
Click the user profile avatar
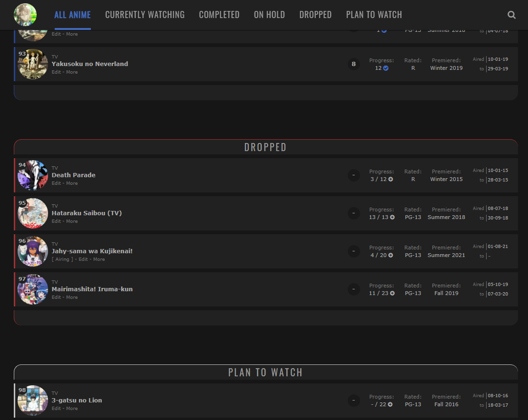point(25,15)
